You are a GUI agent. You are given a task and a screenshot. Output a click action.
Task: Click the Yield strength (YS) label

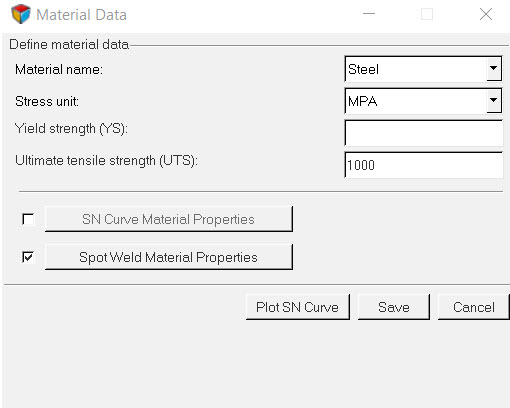(71, 129)
